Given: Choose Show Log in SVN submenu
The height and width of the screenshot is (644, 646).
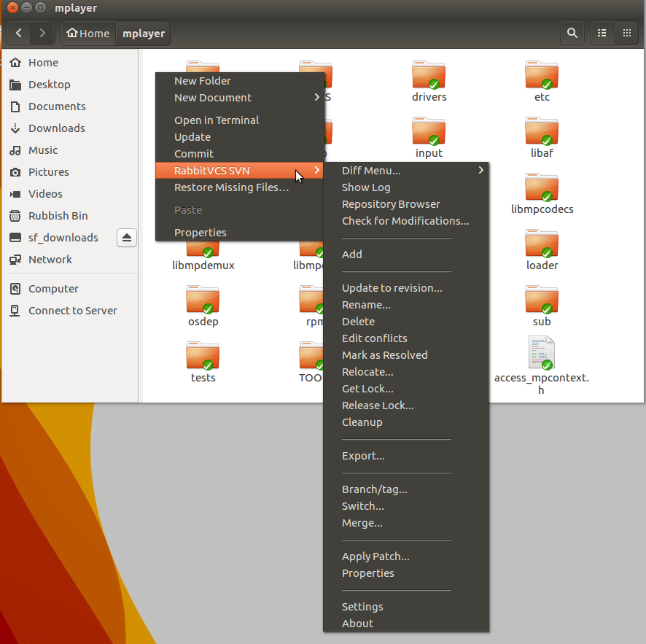Looking at the screenshot, I should tap(406, 187).
